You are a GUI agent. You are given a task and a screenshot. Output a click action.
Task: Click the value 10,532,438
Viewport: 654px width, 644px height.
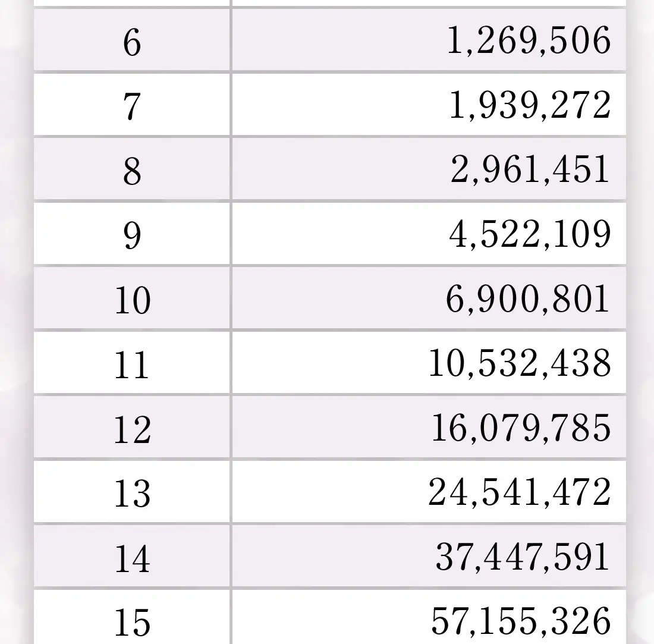click(519, 363)
